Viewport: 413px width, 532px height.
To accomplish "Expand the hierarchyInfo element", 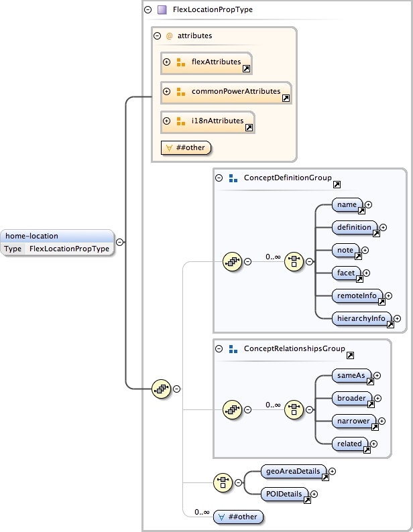I will [397, 319].
